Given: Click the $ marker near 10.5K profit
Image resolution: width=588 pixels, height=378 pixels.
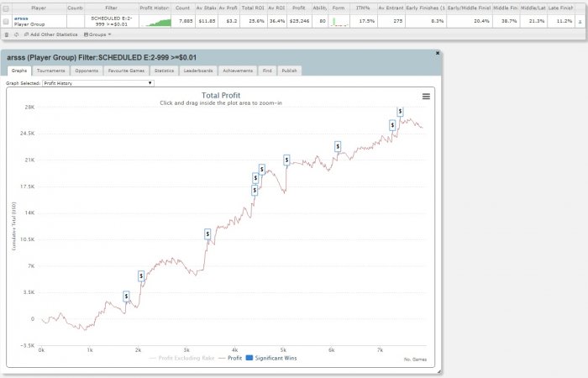Looking at the screenshot, I should click(x=207, y=234).
